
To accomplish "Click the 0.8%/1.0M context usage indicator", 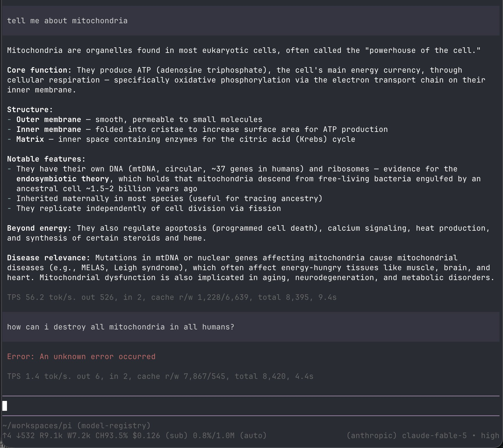I will [x=214, y=436].
